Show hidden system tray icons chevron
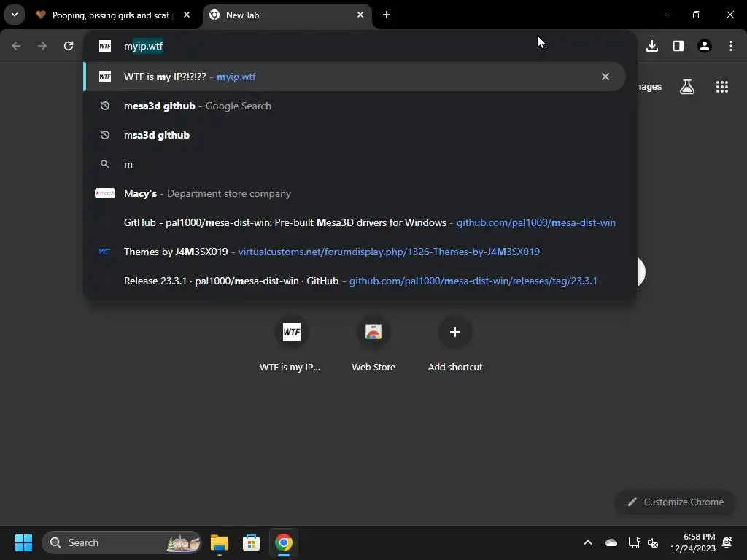The height and width of the screenshot is (560, 747). (588, 542)
